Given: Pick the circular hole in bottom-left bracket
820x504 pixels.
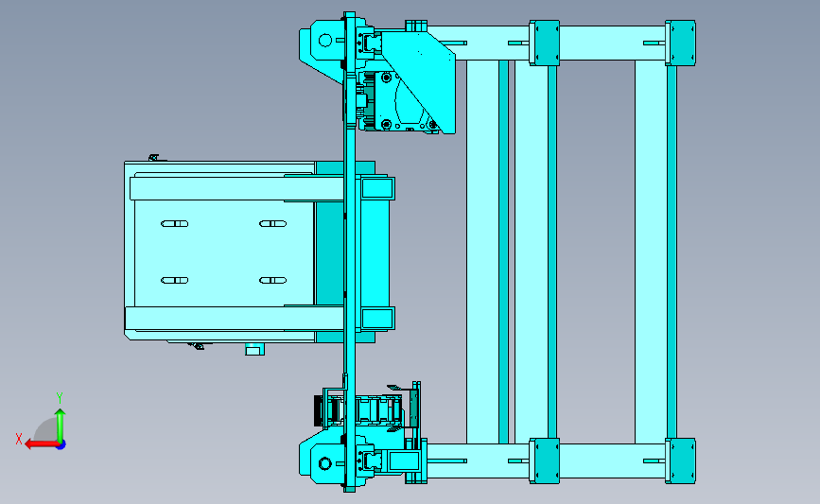Looking at the screenshot, I should (x=325, y=463).
